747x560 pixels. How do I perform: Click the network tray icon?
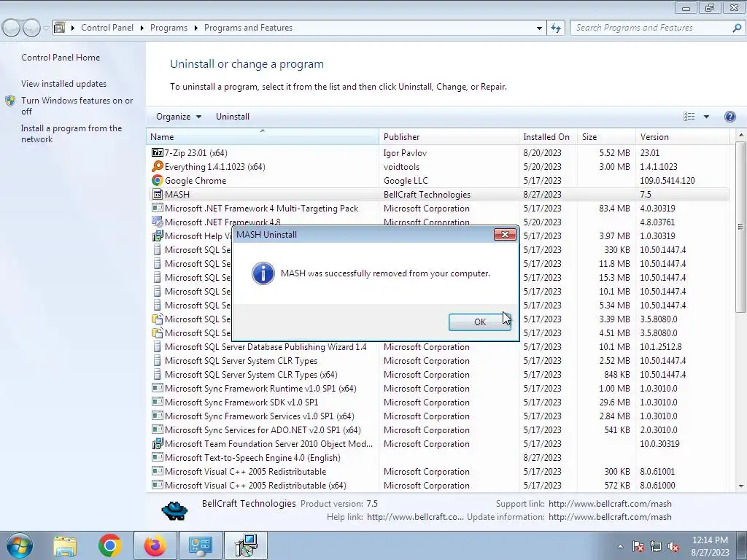tap(656, 546)
